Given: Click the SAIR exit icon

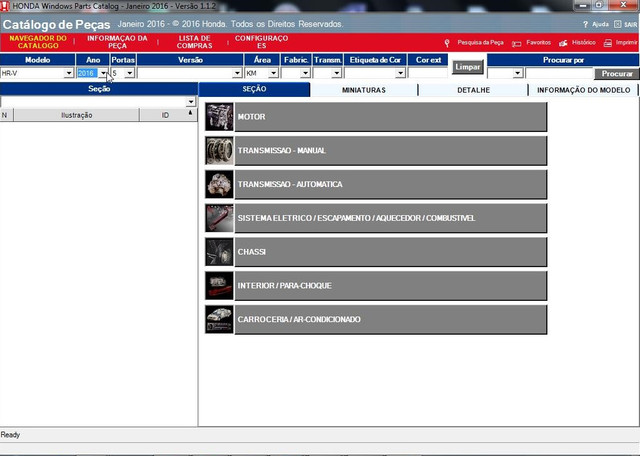Looking at the screenshot, I should (618, 24).
